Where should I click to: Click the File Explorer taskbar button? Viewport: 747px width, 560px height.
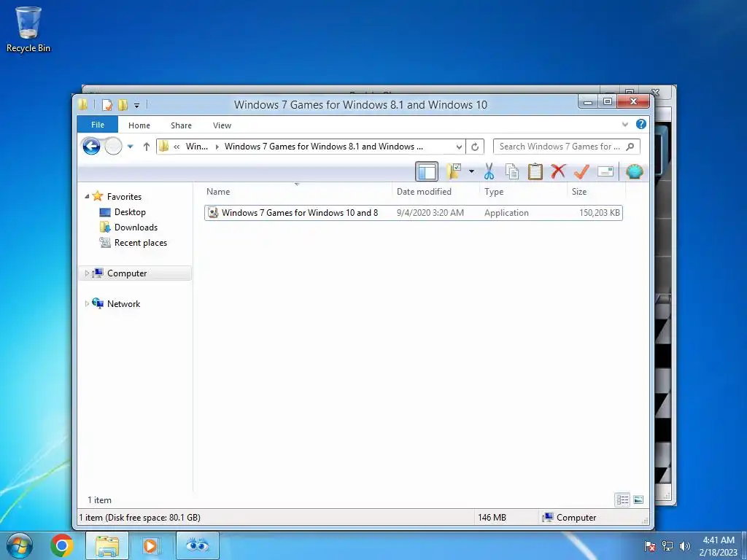(107, 545)
